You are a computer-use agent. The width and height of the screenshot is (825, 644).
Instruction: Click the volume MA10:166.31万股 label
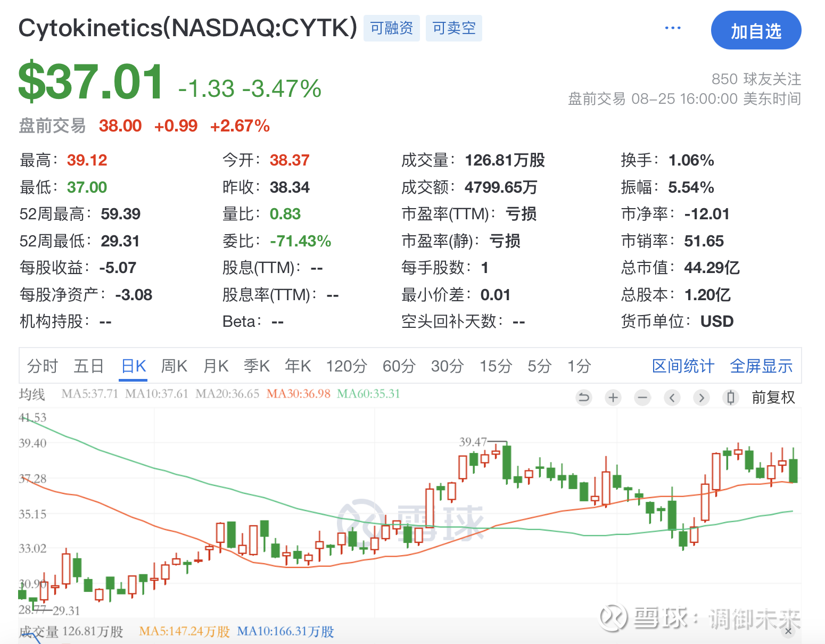click(x=285, y=632)
